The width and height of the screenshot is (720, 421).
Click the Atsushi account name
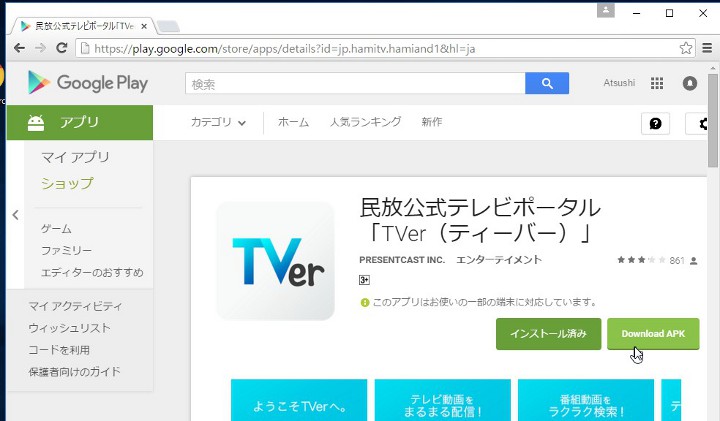tap(619, 83)
